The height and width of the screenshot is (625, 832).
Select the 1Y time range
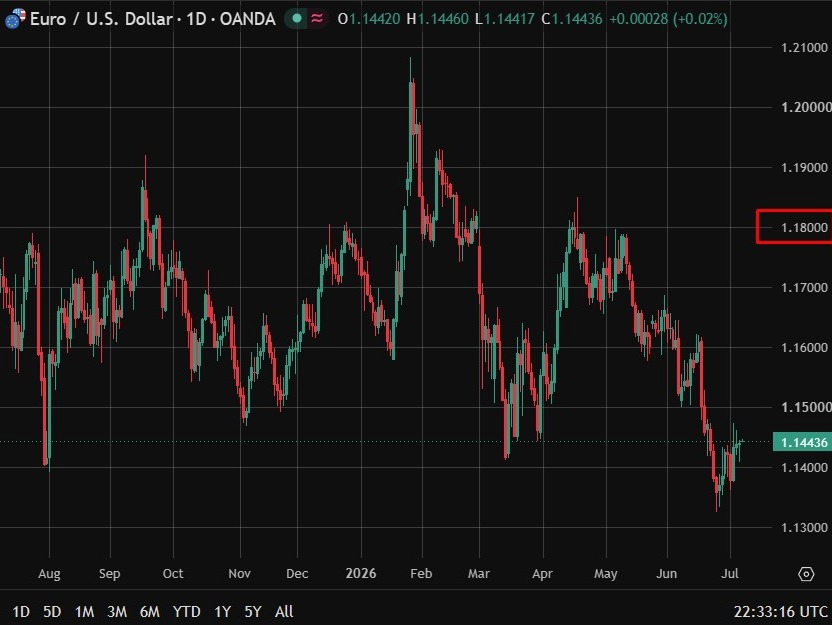(222, 612)
